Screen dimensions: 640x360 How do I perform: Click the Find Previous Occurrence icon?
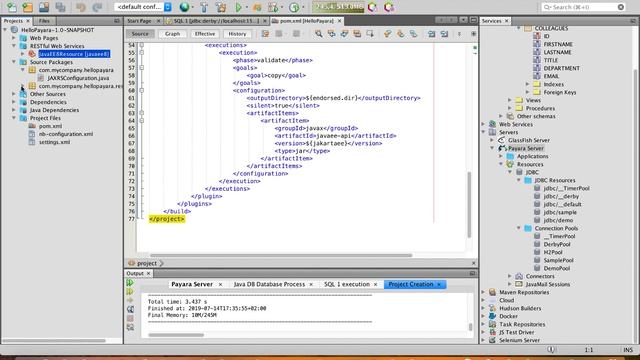click(331, 34)
